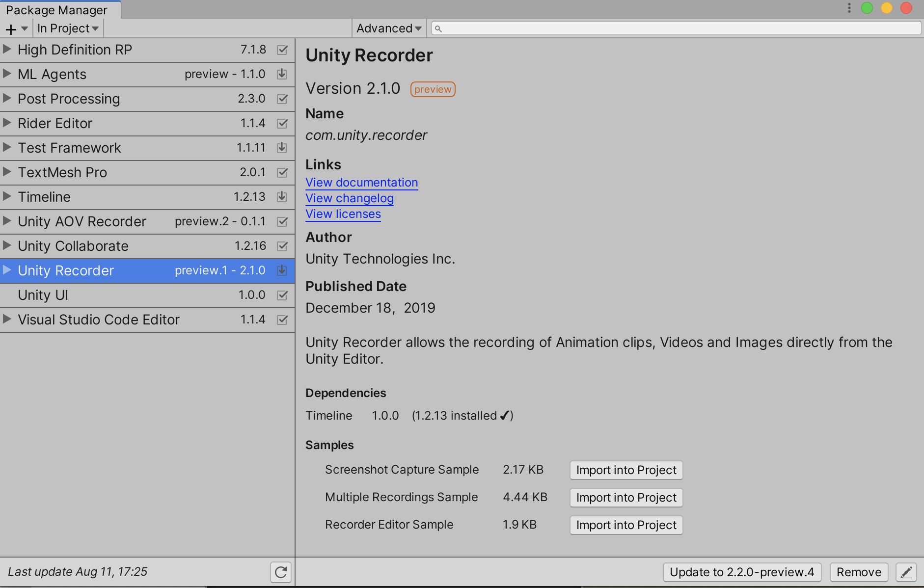Select the ML Agents package
Screen dimensions: 924x588
[x=147, y=74]
